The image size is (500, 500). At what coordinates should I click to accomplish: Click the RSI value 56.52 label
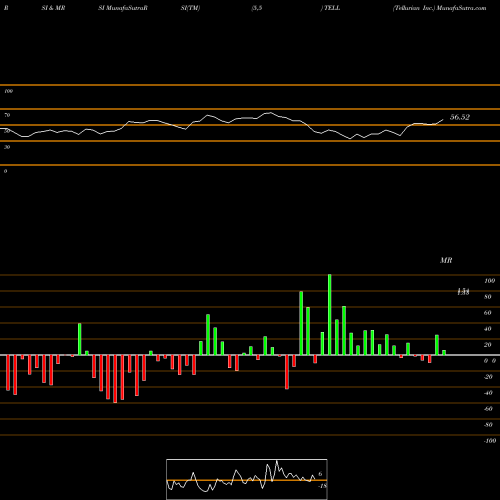(460, 117)
